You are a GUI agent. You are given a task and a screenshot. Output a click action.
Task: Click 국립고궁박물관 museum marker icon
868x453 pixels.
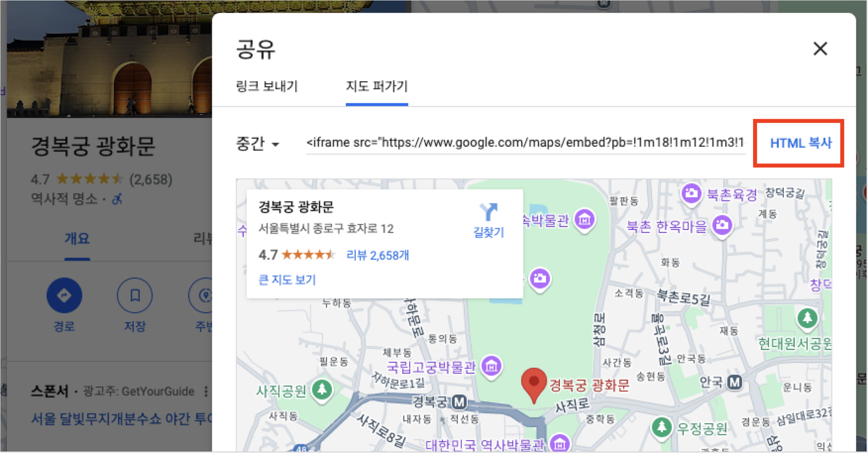[x=491, y=367]
